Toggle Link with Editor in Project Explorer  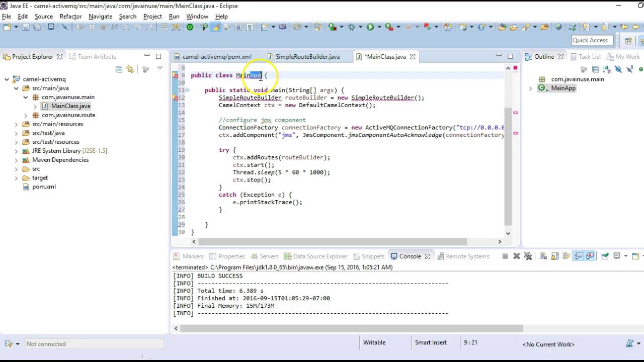tap(130, 69)
